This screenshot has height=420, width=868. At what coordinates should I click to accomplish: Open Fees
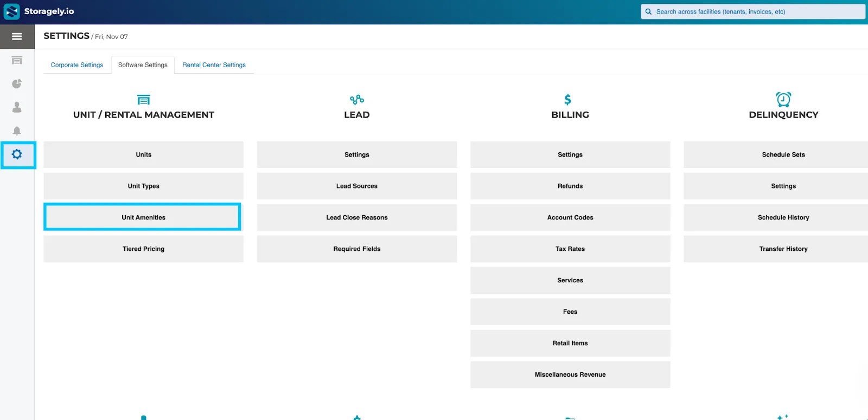pos(570,312)
